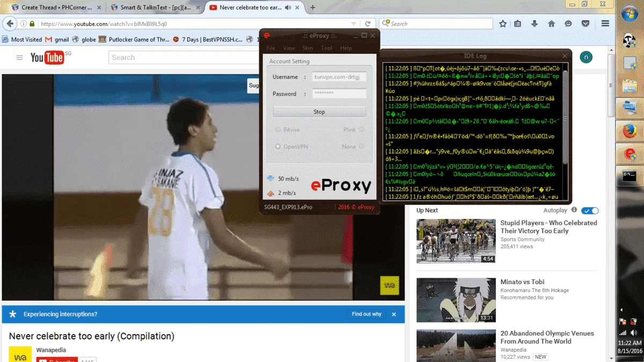Image resolution: width=644 pixels, height=362 pixels.
Task: Click the page vertical scrollbar up arrow
Action: 611,50
